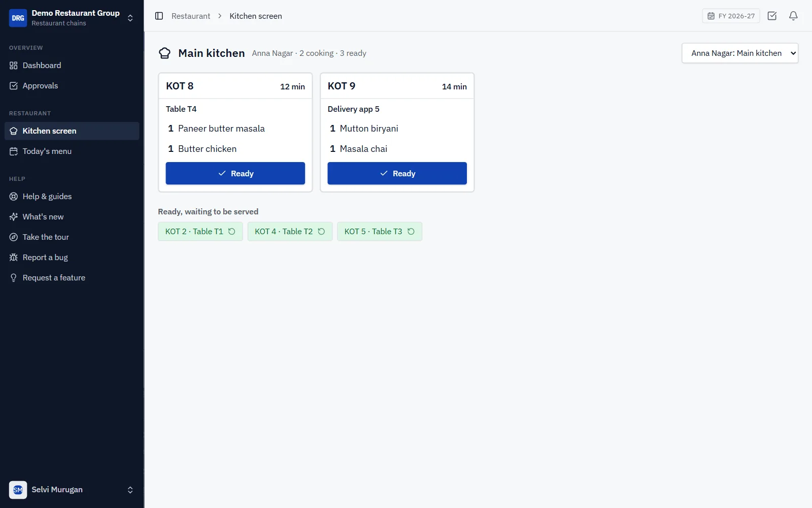Viewport: 812px width, 508px height.
Task: Mark KOT 8 as Ready
Action: click(x=235, y=173)
